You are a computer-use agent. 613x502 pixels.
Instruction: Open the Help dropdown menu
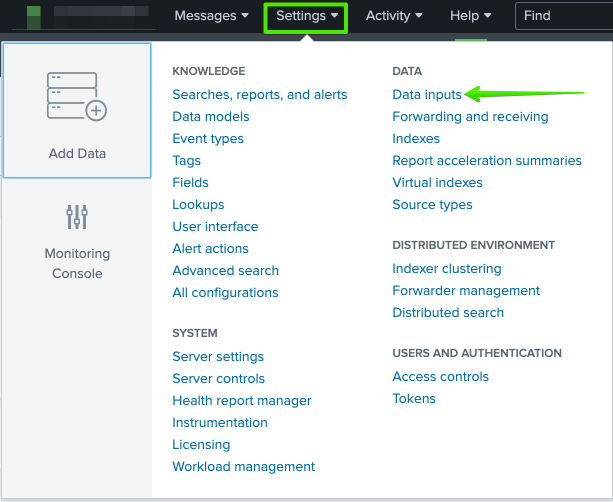[x=470, y=16]
